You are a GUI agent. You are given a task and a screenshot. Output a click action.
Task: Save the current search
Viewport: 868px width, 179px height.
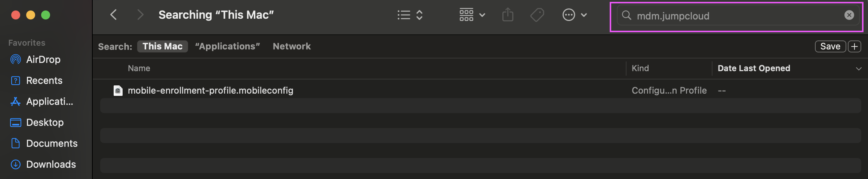click(x=830, y=46)
